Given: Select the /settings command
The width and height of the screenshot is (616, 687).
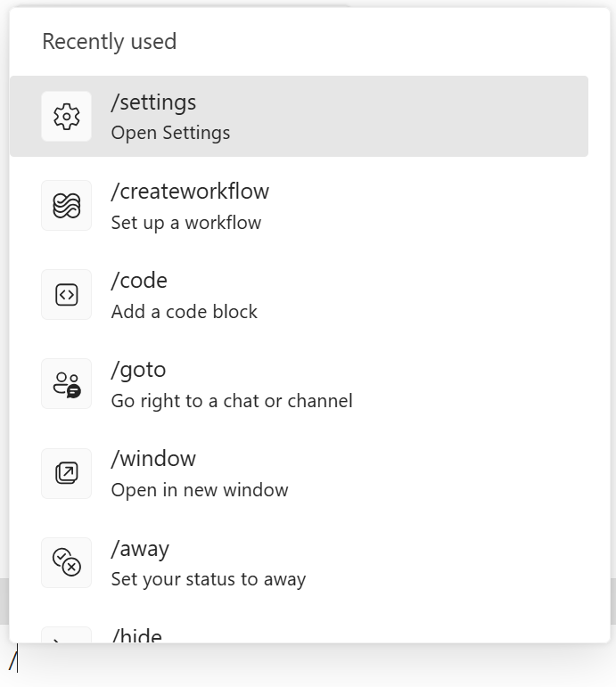Looking at the screenshot, I should coord(153,102).
